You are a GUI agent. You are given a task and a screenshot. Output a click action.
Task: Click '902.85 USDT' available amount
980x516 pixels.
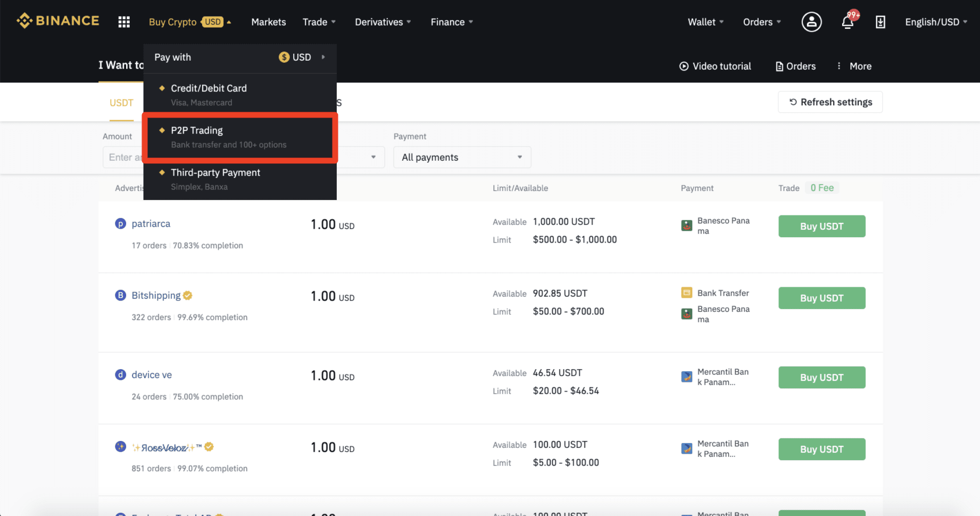[x=560, y=293]
